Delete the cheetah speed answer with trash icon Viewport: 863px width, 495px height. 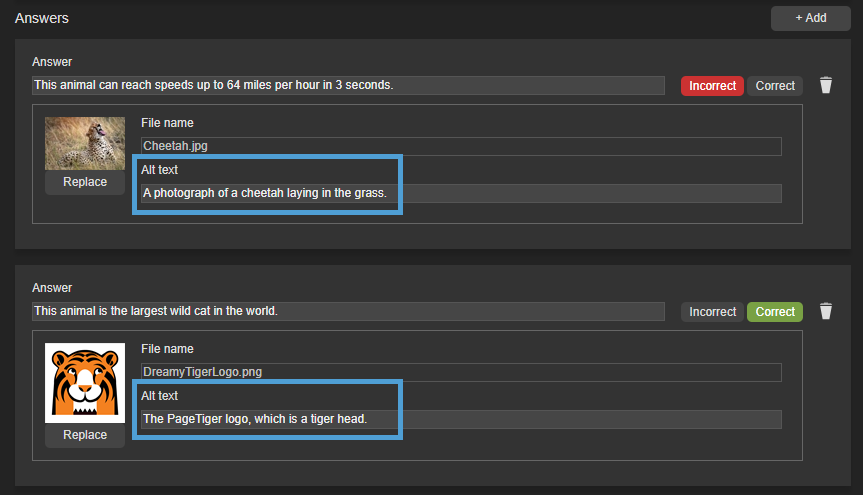click(x=825, y=85)
